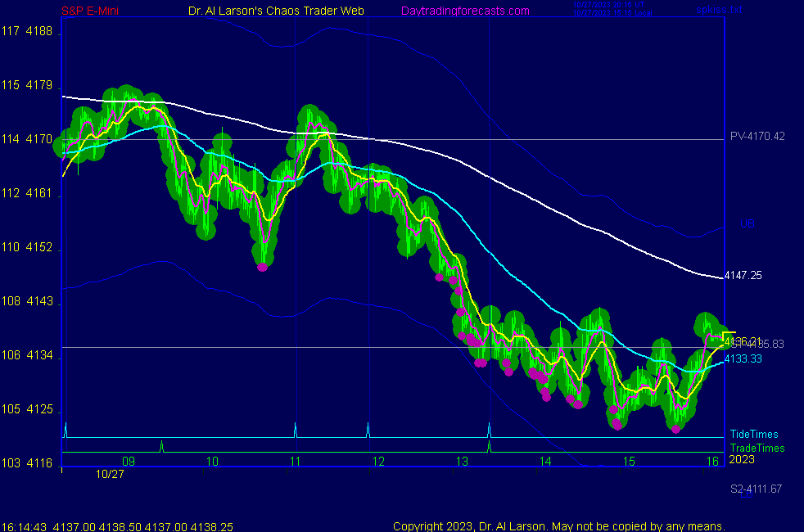The image size is (804, 532).
Task: Click the S&P E-Mini chart title
Action: coord(90,11)
